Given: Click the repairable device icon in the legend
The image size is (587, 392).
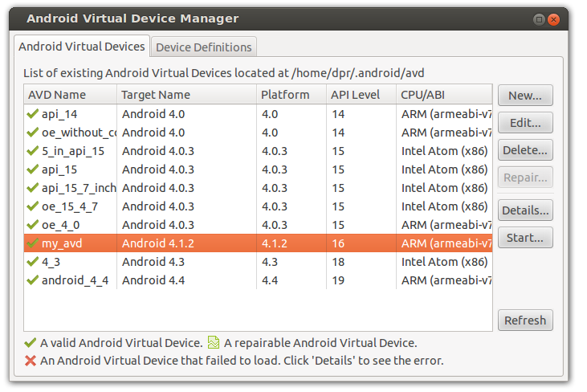Looking at the screenshot, I should [x=214, y=342].
